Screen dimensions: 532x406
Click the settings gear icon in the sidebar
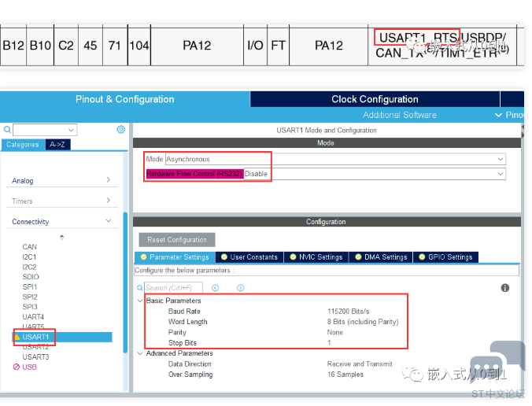click(x=120, y=130)
